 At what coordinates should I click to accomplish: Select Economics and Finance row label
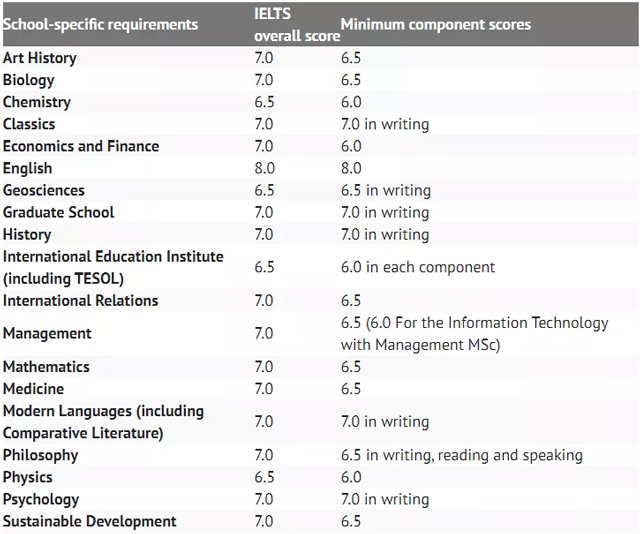(81, 146)
